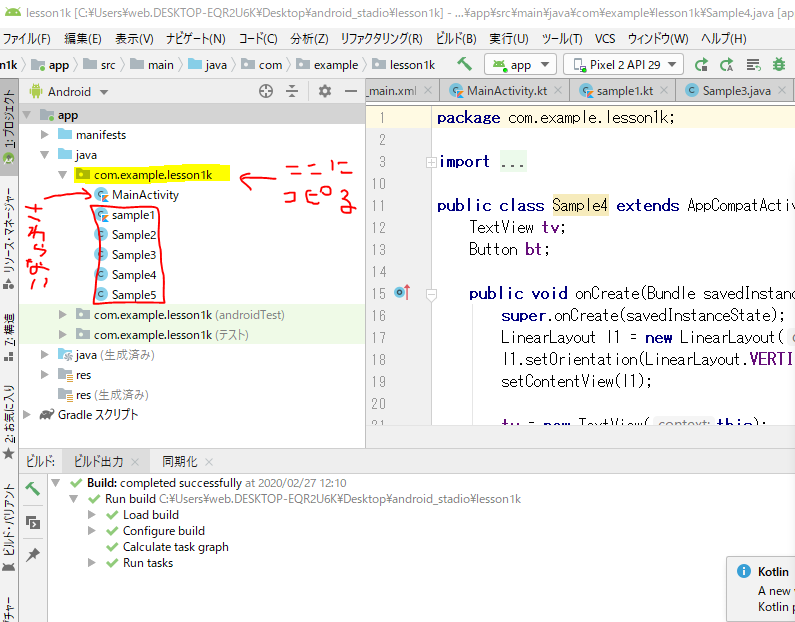The width and height of the screenshot is (795, 622).
Task: Open the 1: プロジェクト side tool window
Action: [9, 127]
